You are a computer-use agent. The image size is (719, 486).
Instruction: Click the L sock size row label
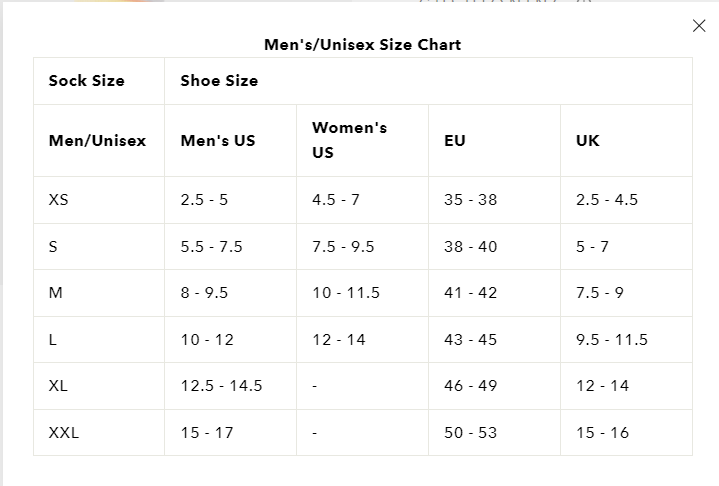[52, 340]
